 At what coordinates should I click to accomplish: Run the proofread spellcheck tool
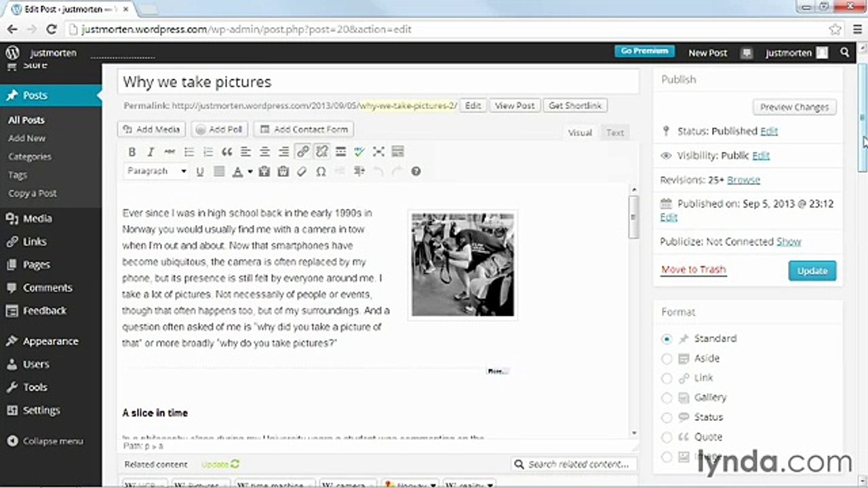pyautogui.click(x=360, y=152)
